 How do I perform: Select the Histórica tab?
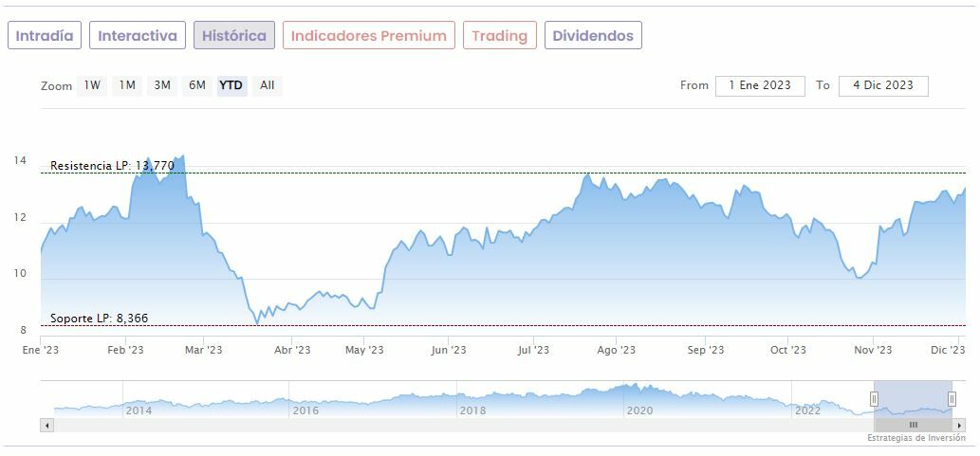click(234, 36)
